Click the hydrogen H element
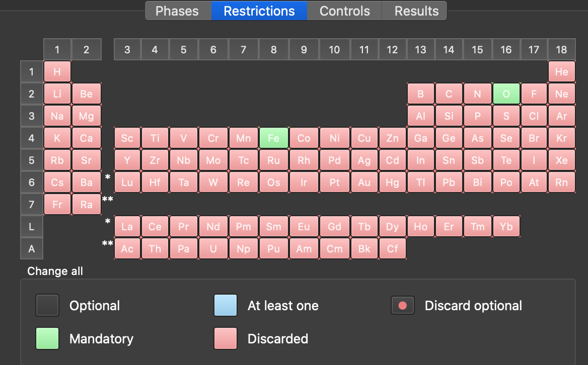Viewport: 588px width, 365px height. coord(57,72)
